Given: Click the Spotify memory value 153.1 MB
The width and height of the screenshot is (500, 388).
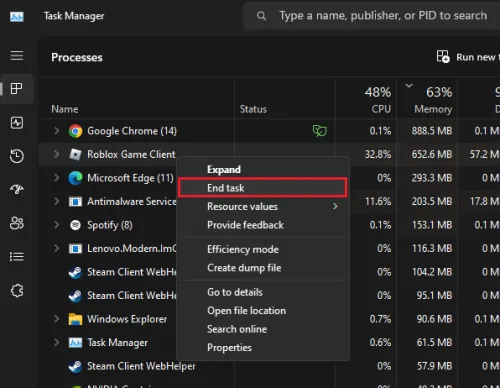Looking at the screenshot, I should 432,225.
